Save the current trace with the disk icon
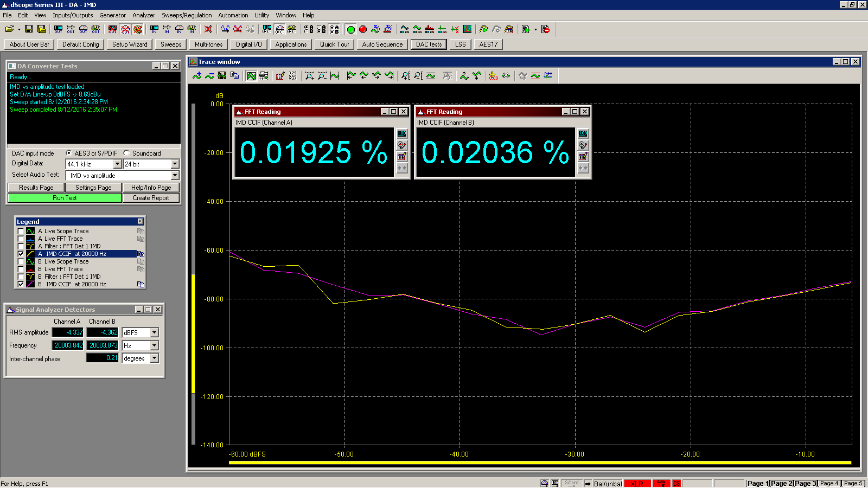Image resolution: width=868 pixels, height=488 pixels. [x=222, y=76]
